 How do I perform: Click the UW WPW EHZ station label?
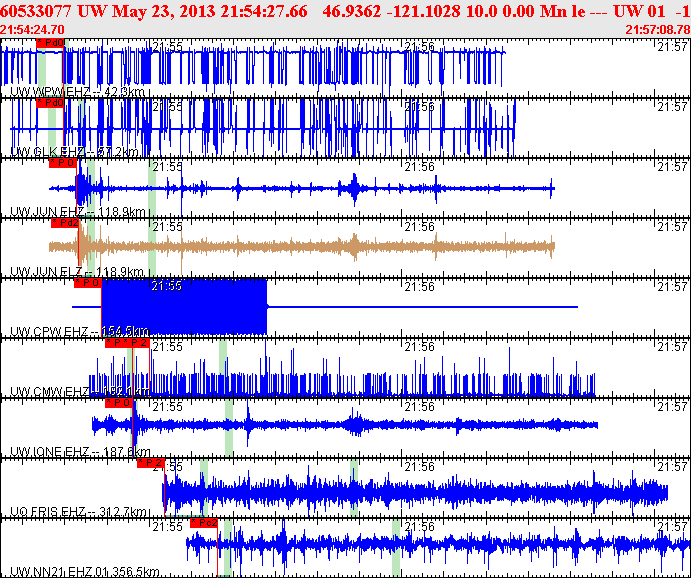point(78,92)
